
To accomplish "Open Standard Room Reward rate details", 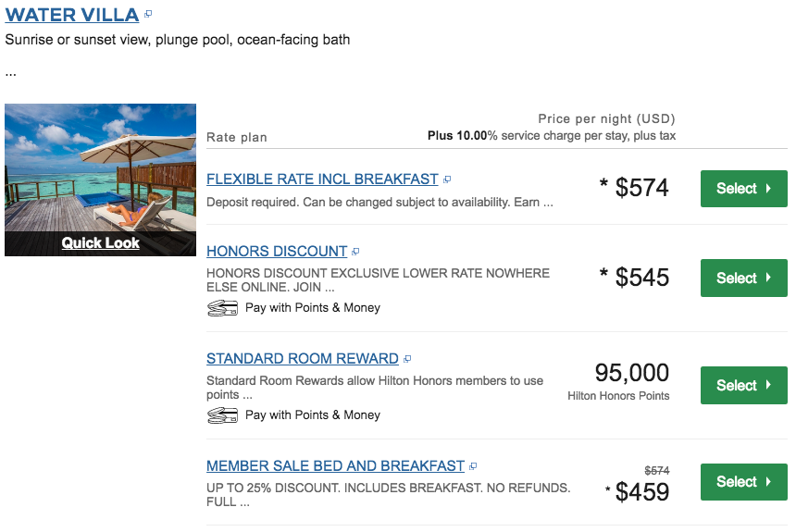I will pyautogui.click(x=303, y=359).
